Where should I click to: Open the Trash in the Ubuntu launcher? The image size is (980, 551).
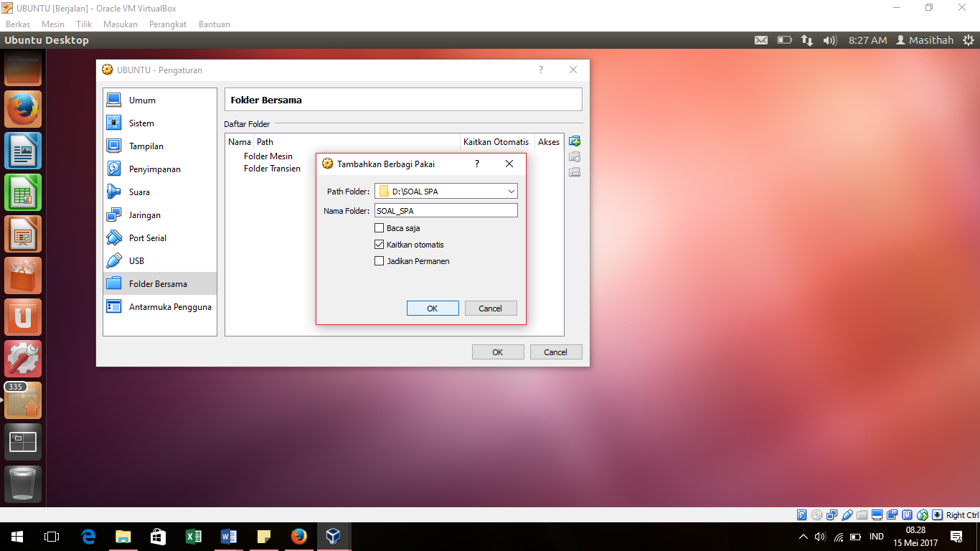coord(23,484)
